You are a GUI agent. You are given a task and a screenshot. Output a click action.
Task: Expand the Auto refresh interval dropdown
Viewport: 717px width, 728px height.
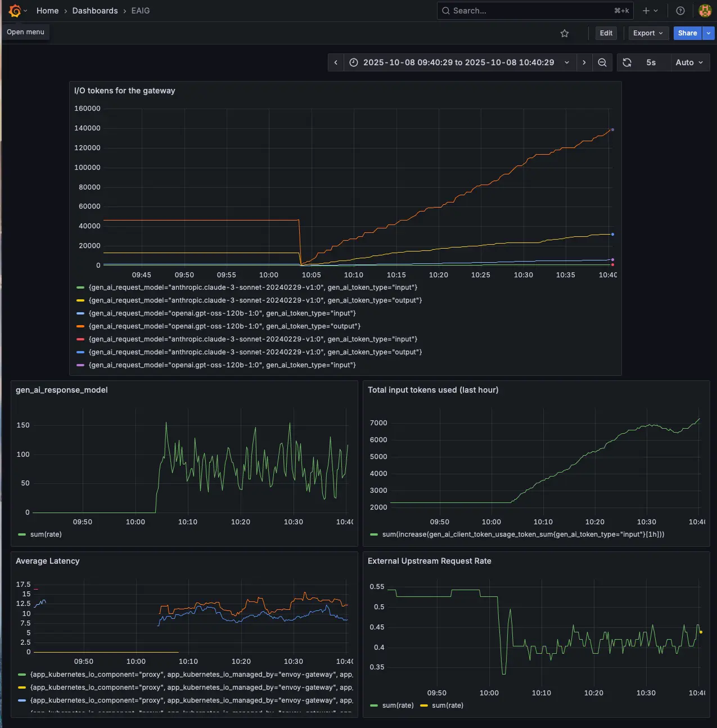point(689,62)
